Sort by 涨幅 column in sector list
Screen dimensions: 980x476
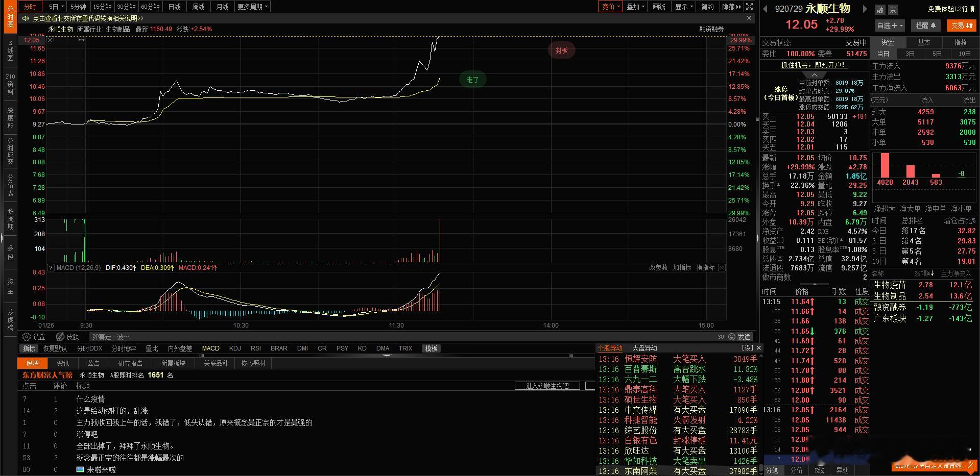(x=924, y=274)
